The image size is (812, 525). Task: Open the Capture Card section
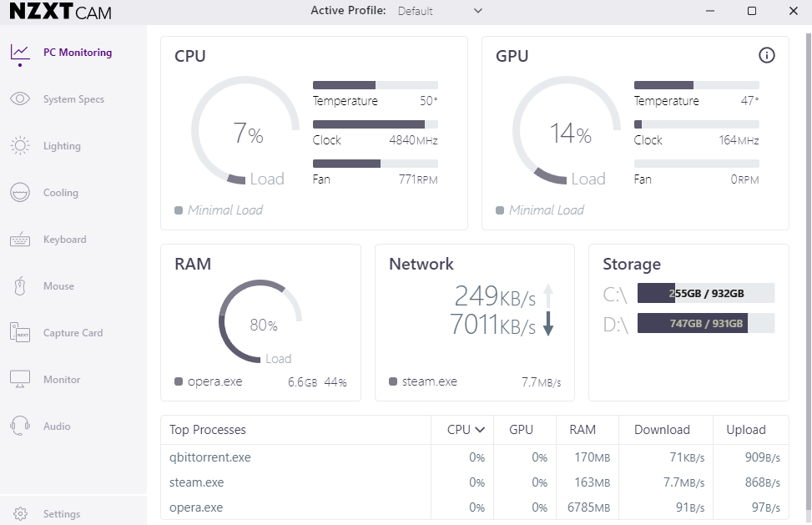73,333
